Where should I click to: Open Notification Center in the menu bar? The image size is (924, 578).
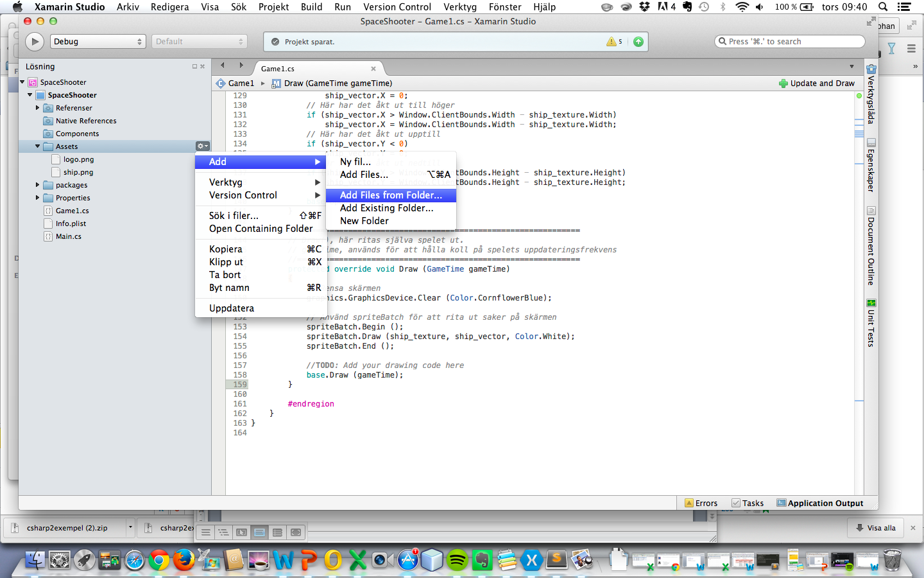[904, 7]
